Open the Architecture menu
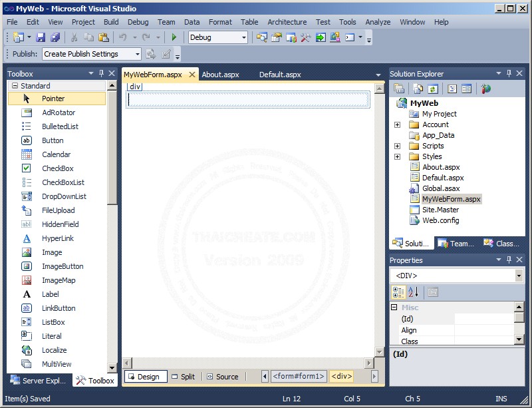The width and height of the screenshot is (532, 408). point(287,22)
